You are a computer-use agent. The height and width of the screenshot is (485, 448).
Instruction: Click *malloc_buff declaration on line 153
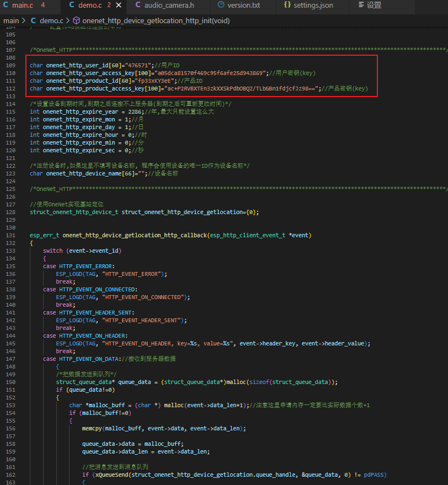point(105,405)
